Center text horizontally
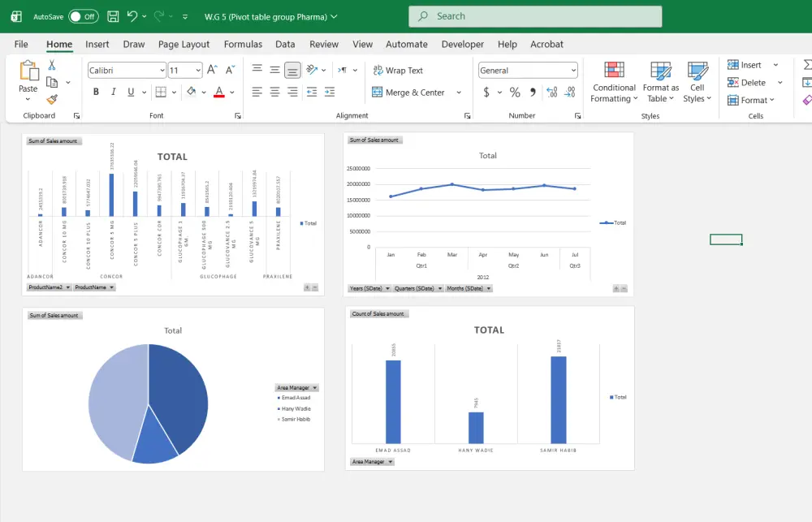Screen dimensions: 812x522 (274, 93)
